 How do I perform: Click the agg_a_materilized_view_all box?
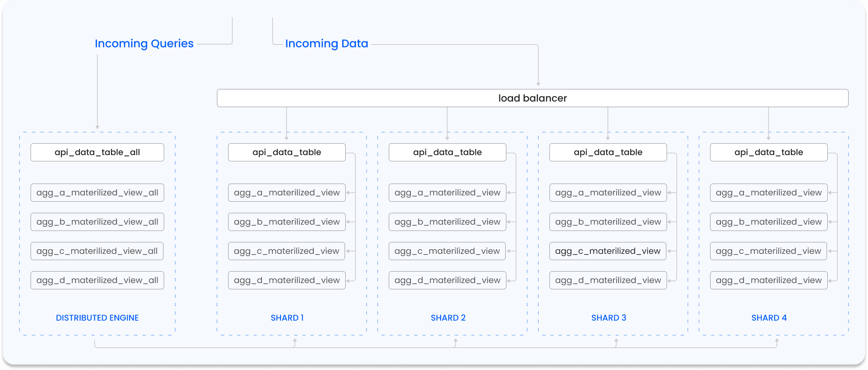click(x=97, y=193)
